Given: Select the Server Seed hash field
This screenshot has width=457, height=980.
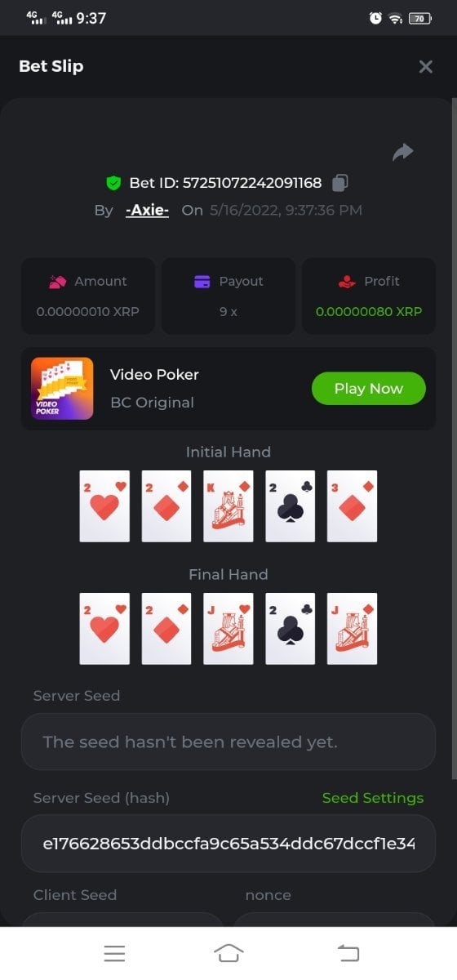Looking at the screenshot, I should (x=228, y=843).
